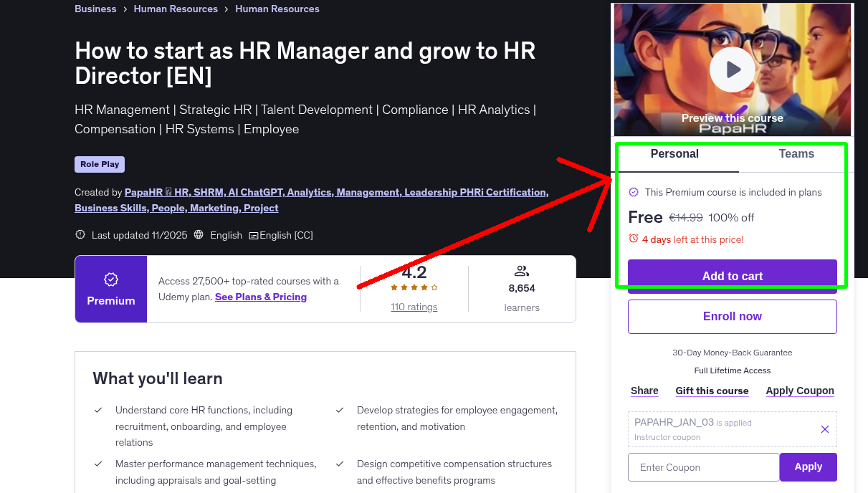Click the Enter Coupon input field
868x493 pixels.
703,466
